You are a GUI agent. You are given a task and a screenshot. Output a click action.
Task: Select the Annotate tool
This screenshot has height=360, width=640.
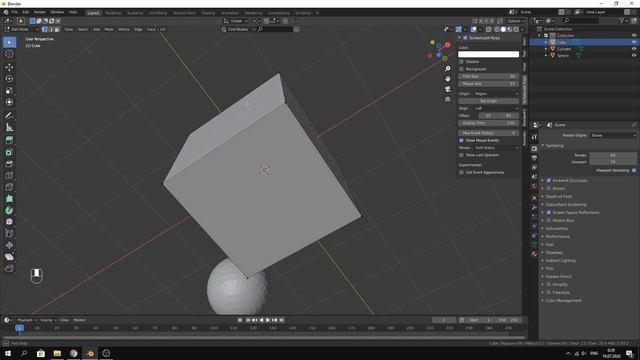[9, 116]
